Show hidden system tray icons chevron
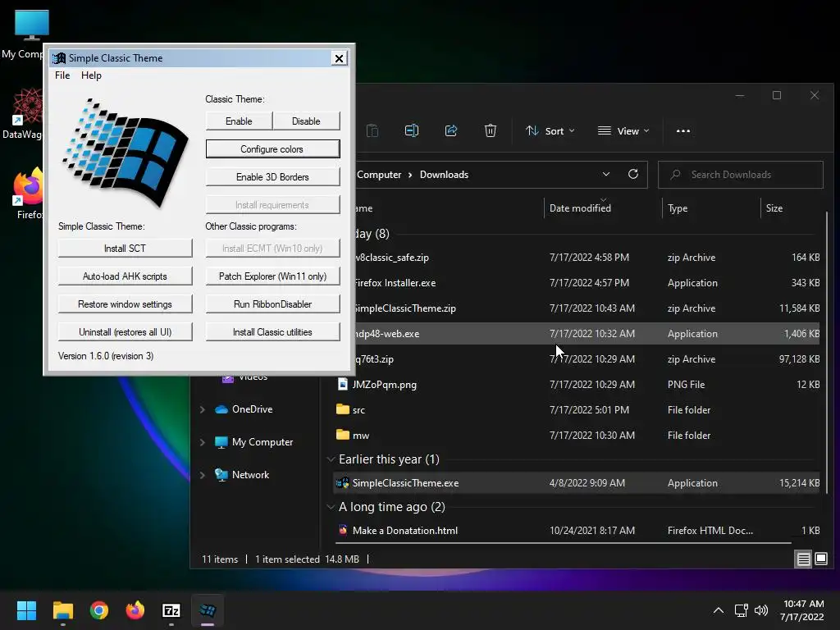 tap(719, 610)
